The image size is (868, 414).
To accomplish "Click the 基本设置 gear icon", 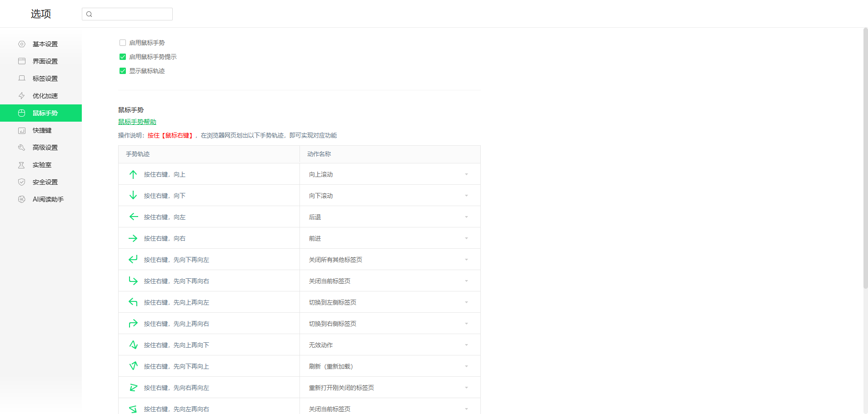I will (x=21, y=44).
